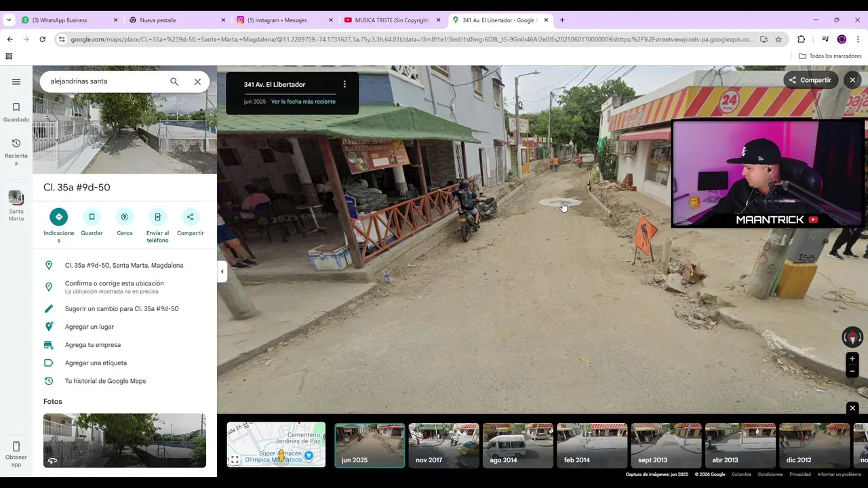868x488 pixels.
Task: Click the search magnifier icon
Action: [174, 81]
